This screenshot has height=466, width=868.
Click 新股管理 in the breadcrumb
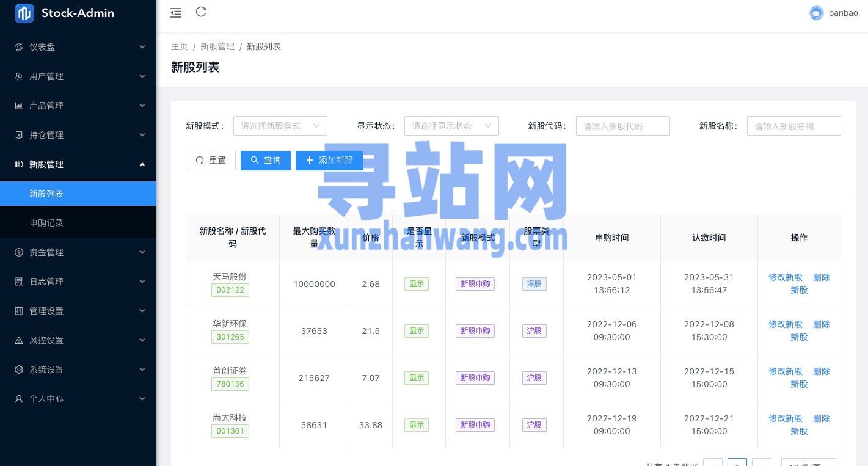point(217,47)
